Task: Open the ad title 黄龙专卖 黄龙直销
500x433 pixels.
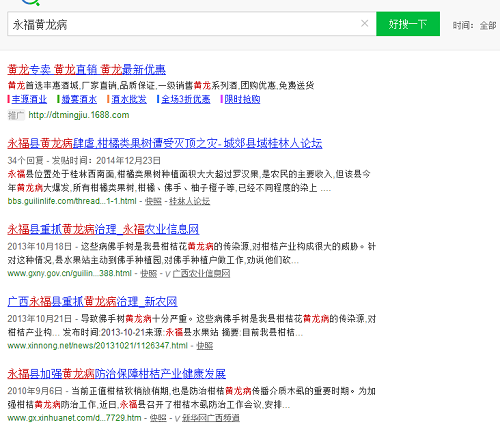Action: coord(87,69)
